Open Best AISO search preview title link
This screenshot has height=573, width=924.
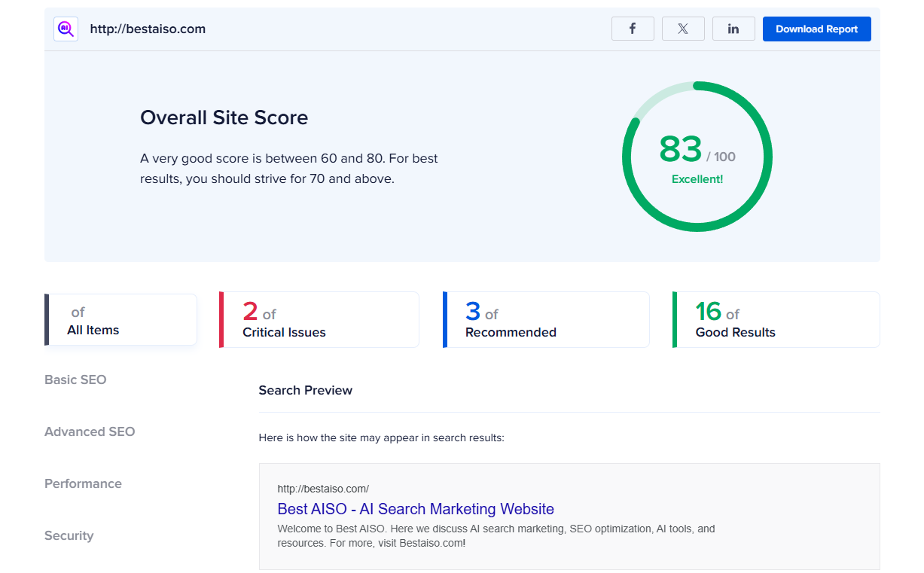[416, 509]
